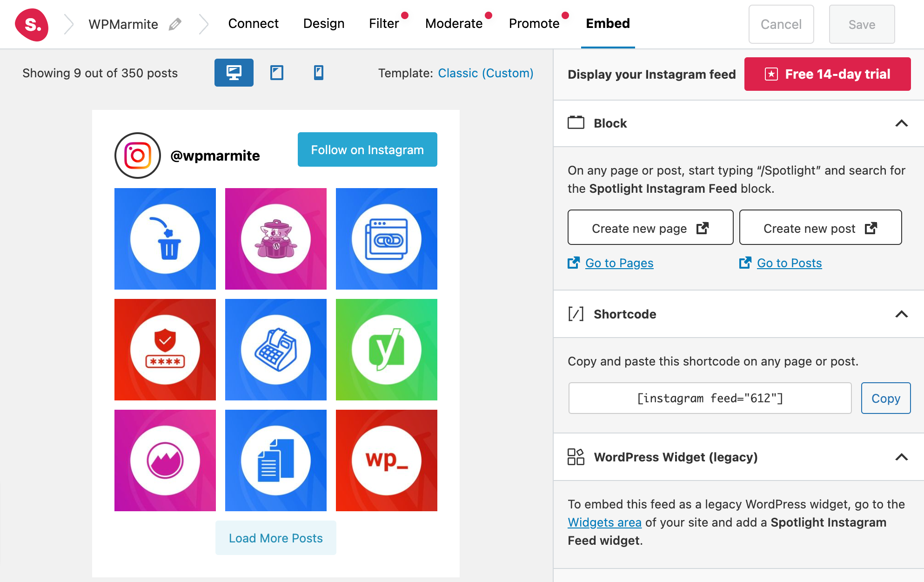This screenshot has height=582, width=924.
Task: Click the WordPress Widget section icon
Action: (576, 457)
